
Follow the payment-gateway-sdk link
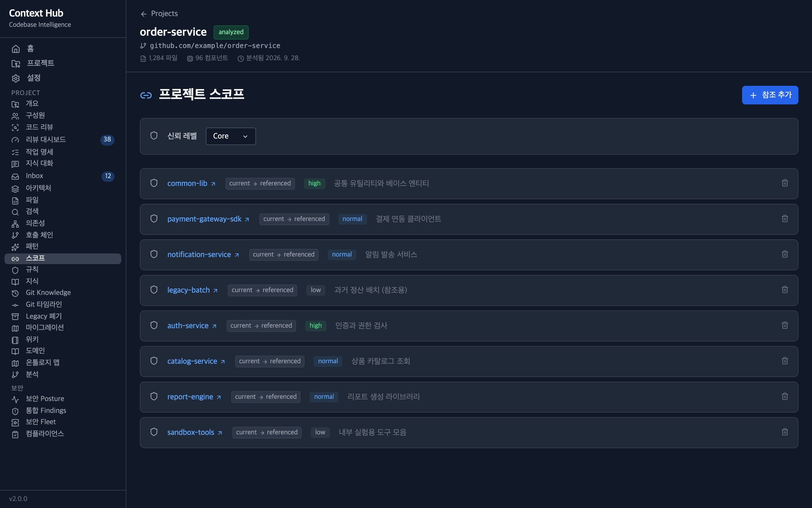point(208,219)
